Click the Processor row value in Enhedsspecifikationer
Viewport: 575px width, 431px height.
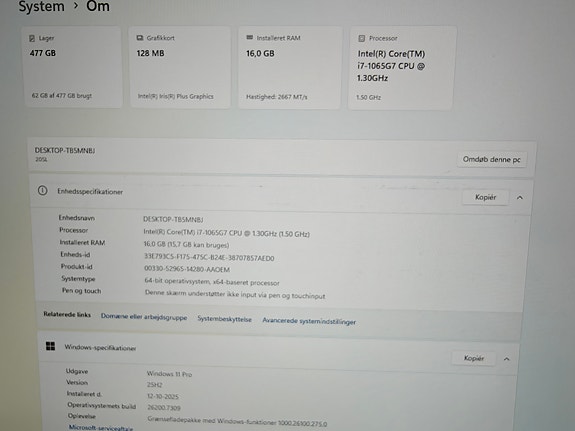click(x=226, y=233)
